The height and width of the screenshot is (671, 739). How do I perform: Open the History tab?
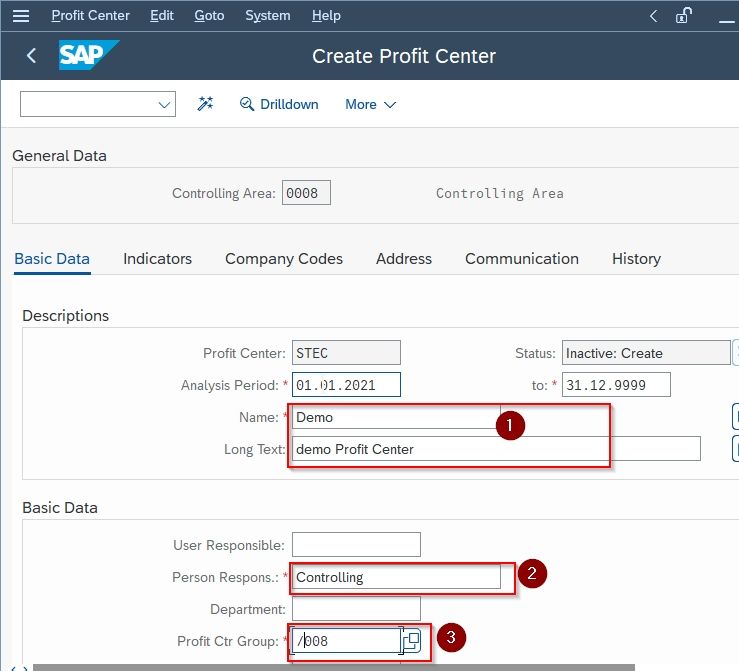point(636,259)
